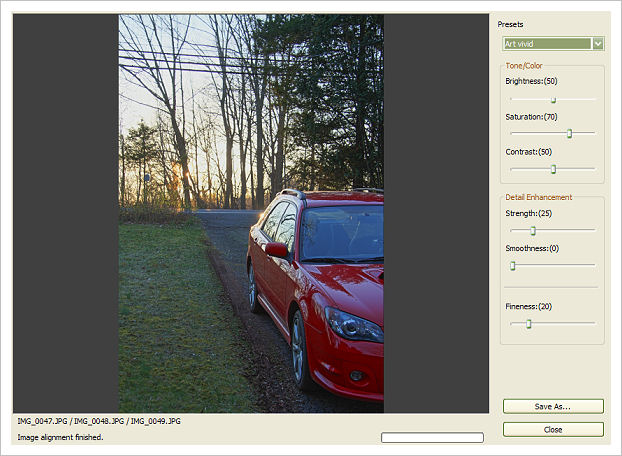
Task: Click the Fineness:(20) label
Action: click(x=528, y=306)
